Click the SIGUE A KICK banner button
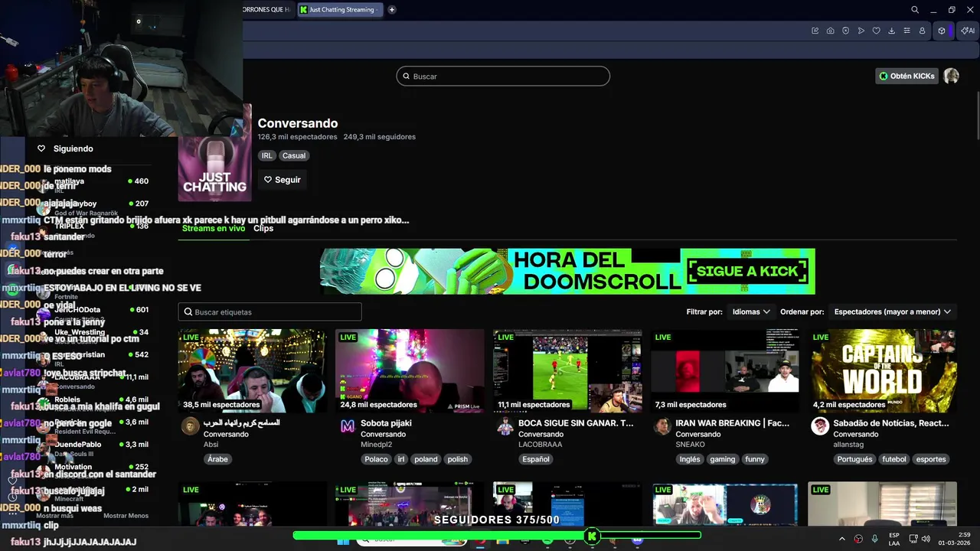The image size is (980, 551). [748, 271]
